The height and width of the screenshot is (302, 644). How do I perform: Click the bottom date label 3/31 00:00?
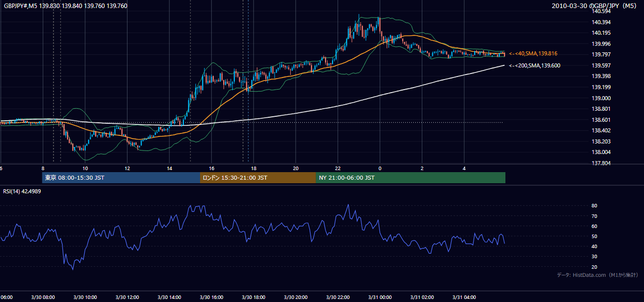380,297
